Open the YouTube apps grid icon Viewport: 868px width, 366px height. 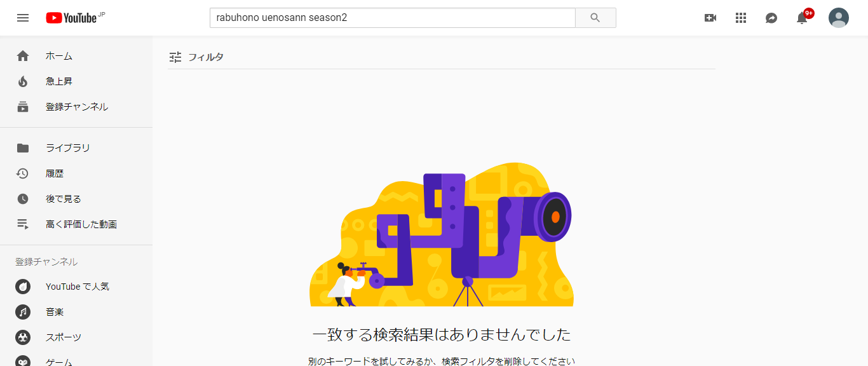pyautogui.click(x=741, y=18)
